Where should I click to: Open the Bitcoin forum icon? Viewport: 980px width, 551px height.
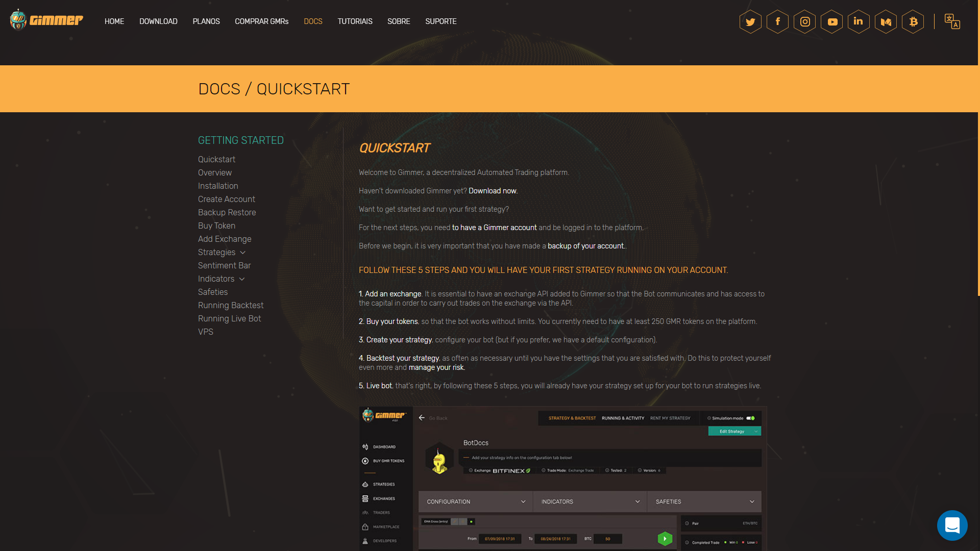[x=913, y=22]
